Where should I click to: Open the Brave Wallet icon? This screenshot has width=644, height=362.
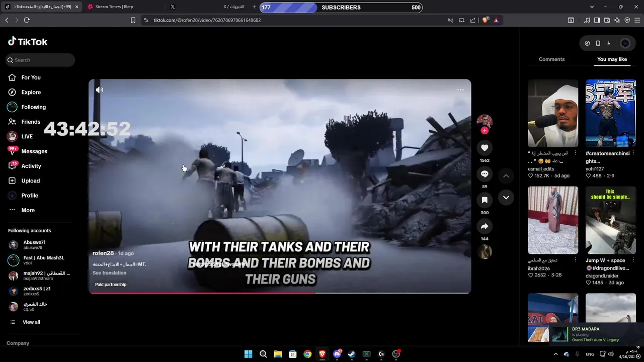pyautogui.click(x=607, y=20)
